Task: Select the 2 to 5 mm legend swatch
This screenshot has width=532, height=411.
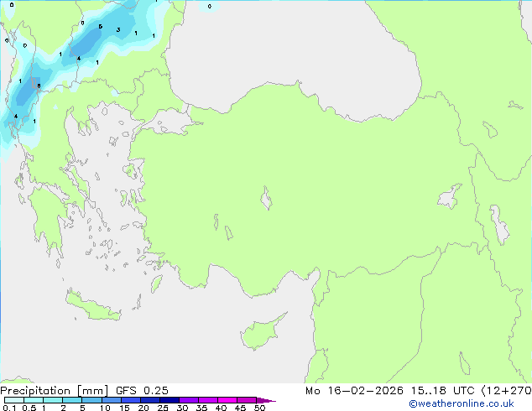Action: click(x=72, y=400)
